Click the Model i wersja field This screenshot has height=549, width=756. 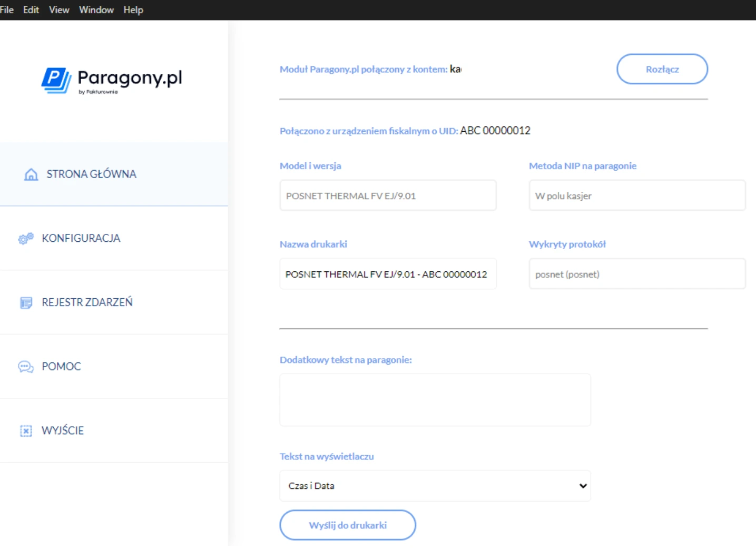pos(388,195)
